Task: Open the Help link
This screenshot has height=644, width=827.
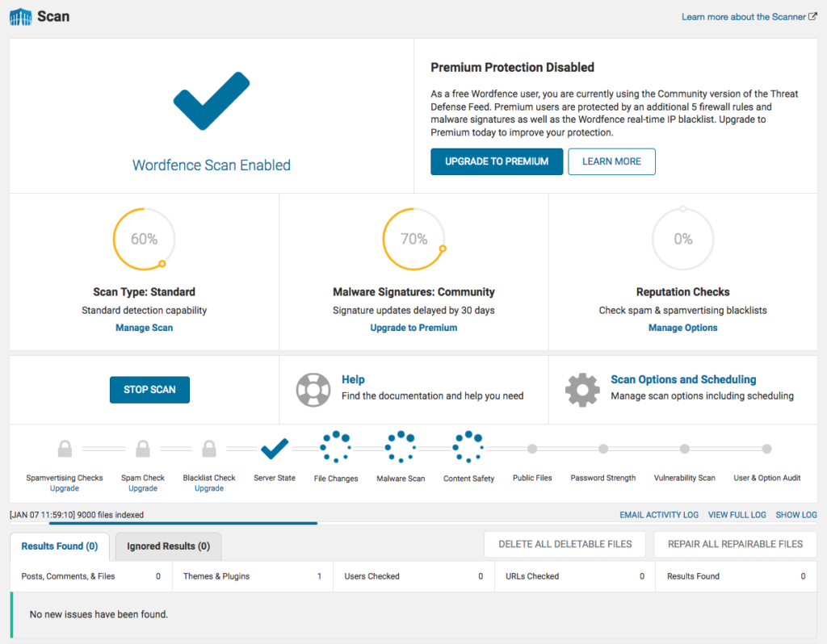Action: coord(353,379)
